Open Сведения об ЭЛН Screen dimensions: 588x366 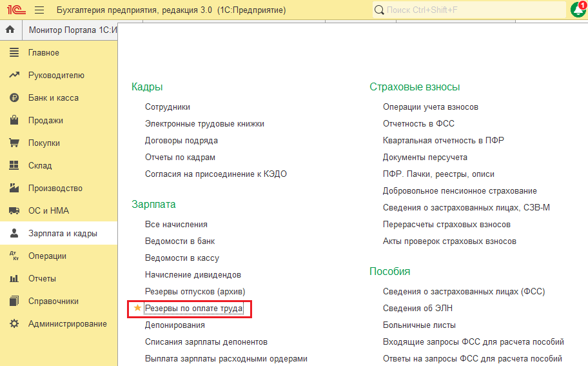pos(417,308)
